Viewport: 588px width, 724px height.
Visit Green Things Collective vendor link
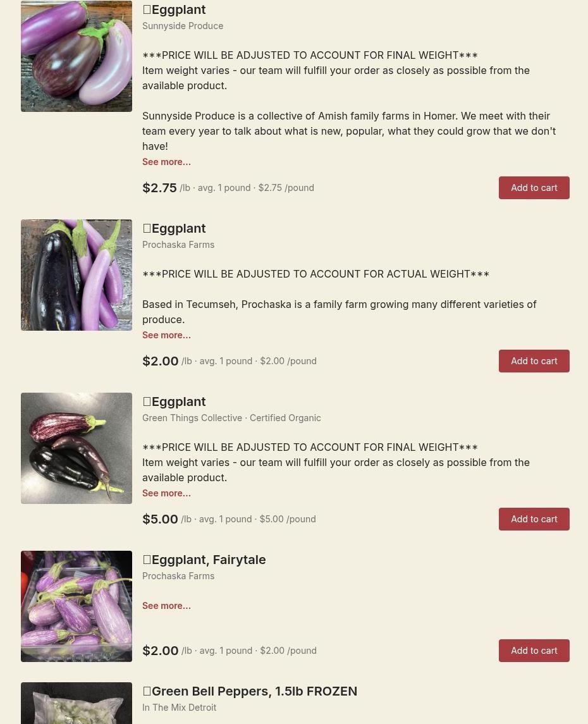pyautogui.click(x=192, y=418)
